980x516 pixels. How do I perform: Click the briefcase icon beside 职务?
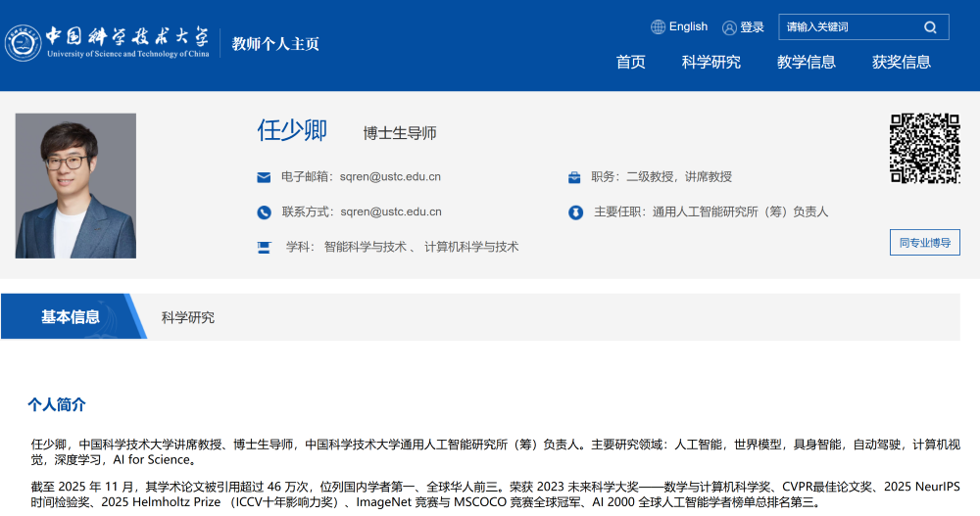pyautogui.click(x=574, y=177)
